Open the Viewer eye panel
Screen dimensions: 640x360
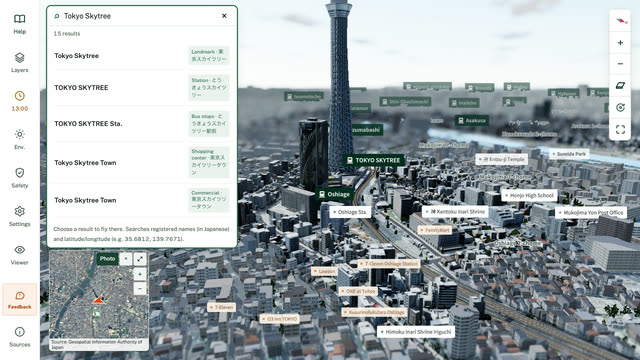[20, 255]
